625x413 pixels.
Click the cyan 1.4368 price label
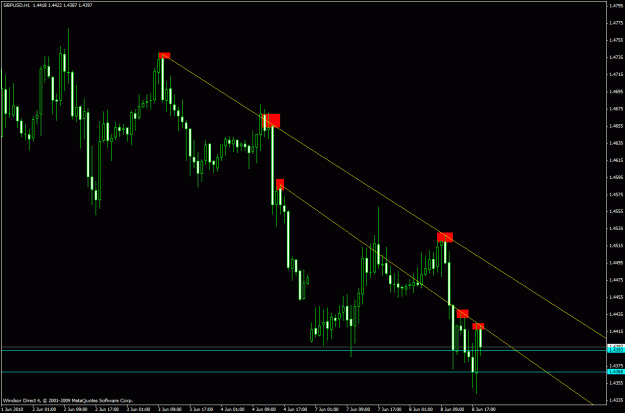click(x=615, y=372)
